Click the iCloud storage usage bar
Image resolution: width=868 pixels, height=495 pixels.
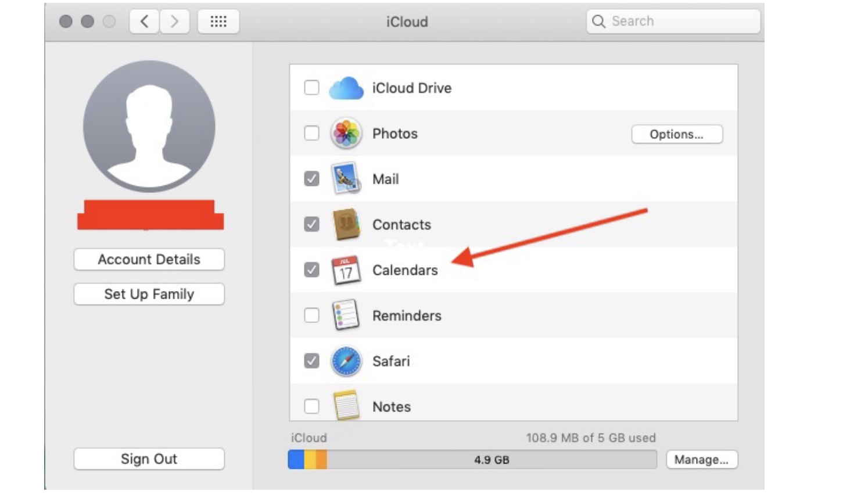[472, 460]
